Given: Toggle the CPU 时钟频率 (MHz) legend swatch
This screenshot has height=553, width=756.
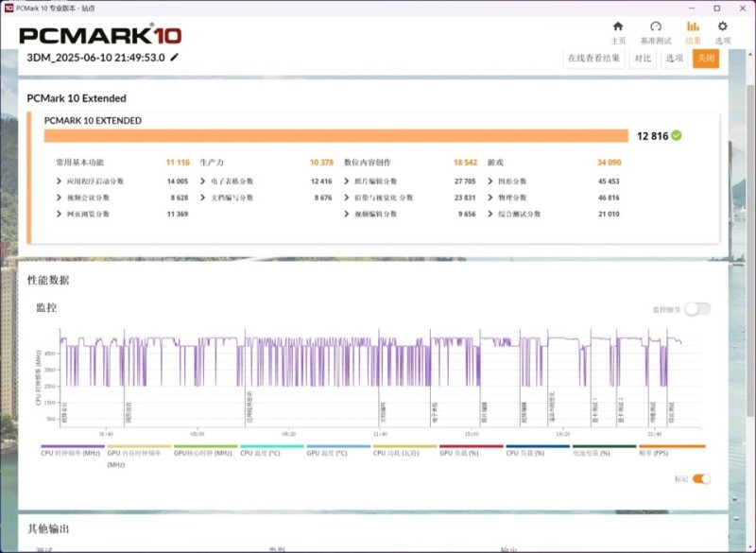Looking at the screenshot, I should coord(73,446).
